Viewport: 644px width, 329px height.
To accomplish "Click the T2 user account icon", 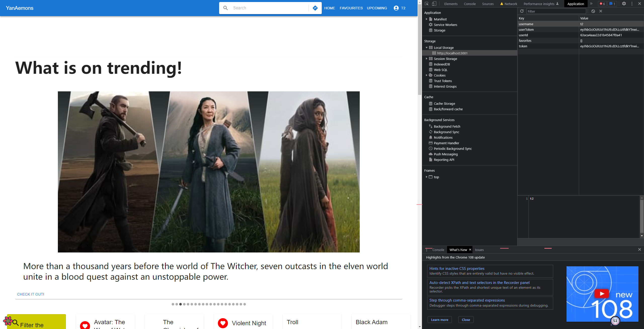I will click(x=396, y=8).
